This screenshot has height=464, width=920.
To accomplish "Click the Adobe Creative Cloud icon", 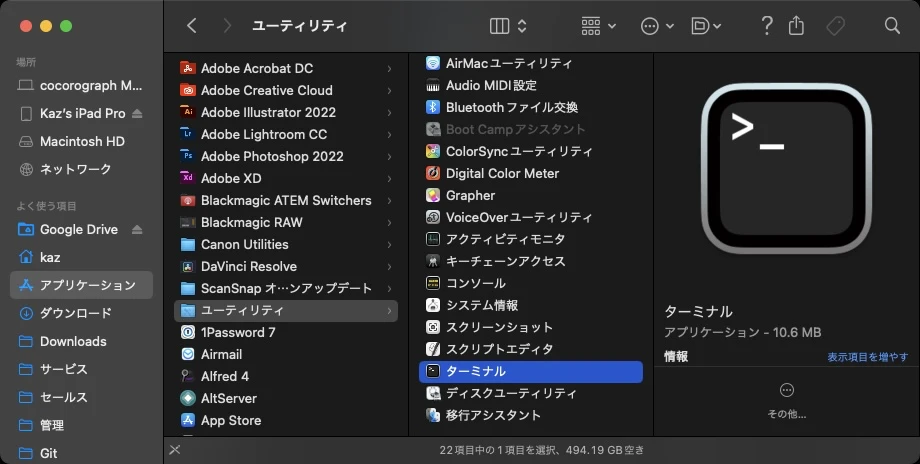I will [x=188, y=90].
